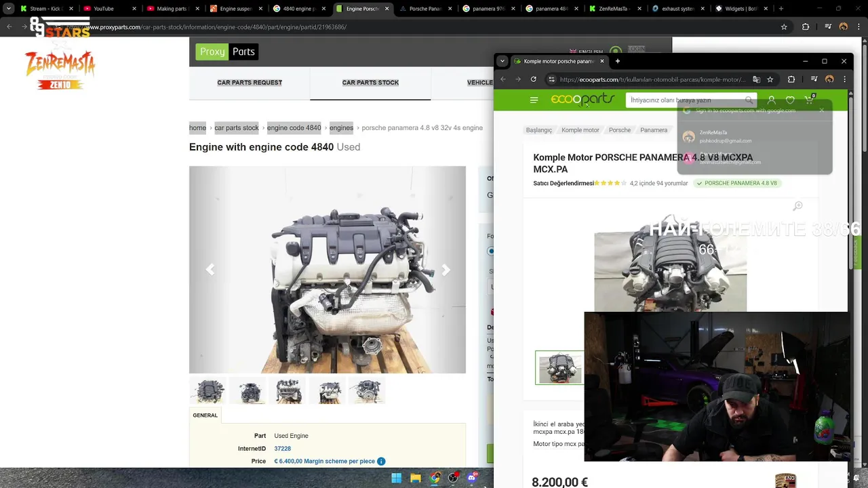868x488 pixels.
Task: Open Chrome from the taskbar
Action: click(x=435, y=478)
